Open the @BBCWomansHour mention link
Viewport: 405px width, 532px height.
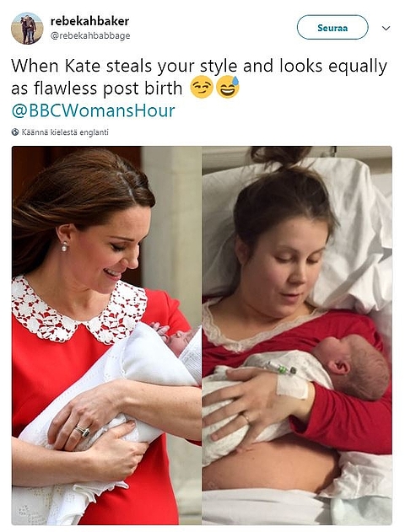[x=94, y=110]
